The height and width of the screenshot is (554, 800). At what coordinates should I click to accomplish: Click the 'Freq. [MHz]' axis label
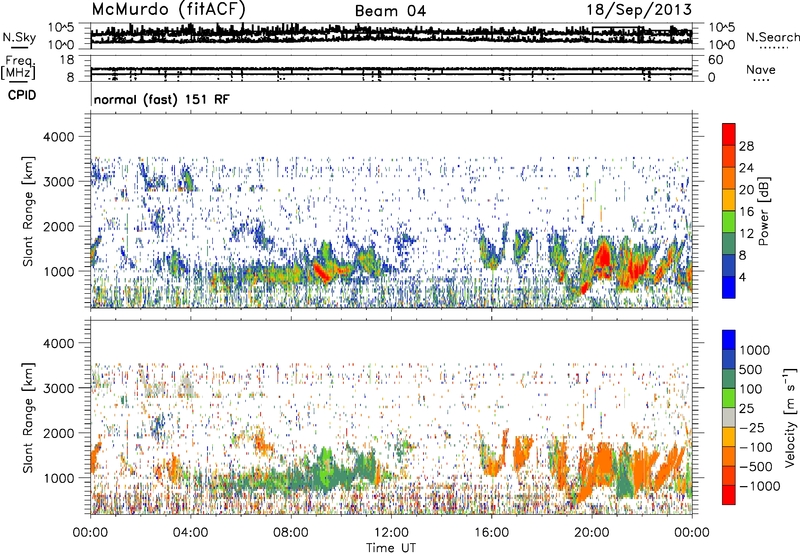click(19, 67)
